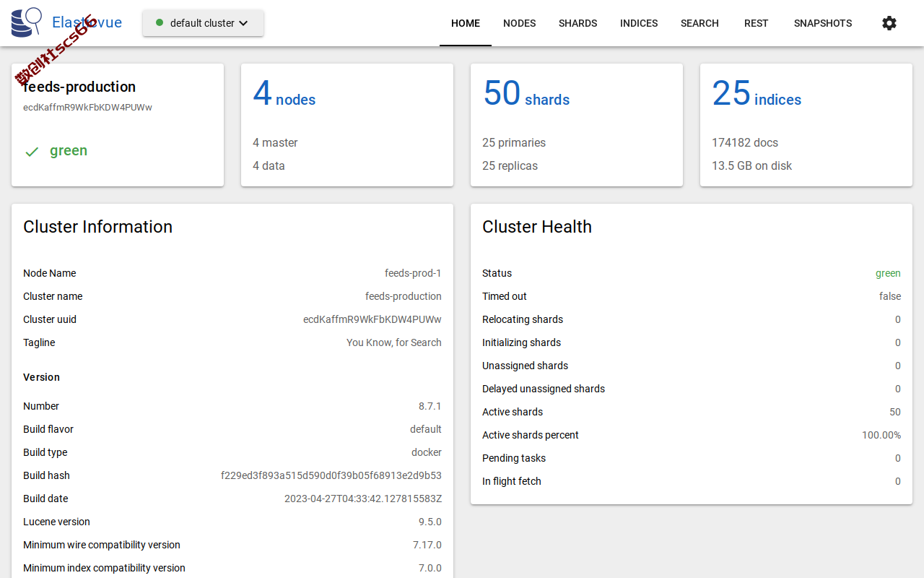Click '13.5 GB on disk' text

[x=751, y=165]
